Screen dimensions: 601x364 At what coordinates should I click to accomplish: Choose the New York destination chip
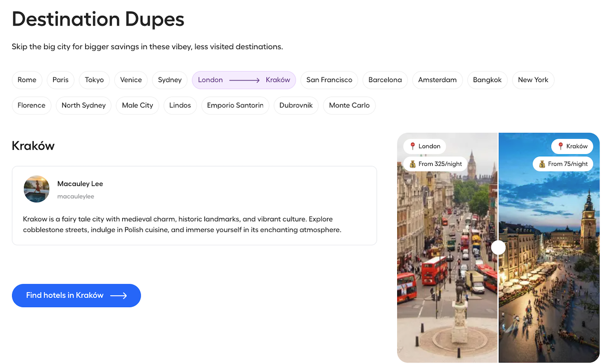(533, 80)
